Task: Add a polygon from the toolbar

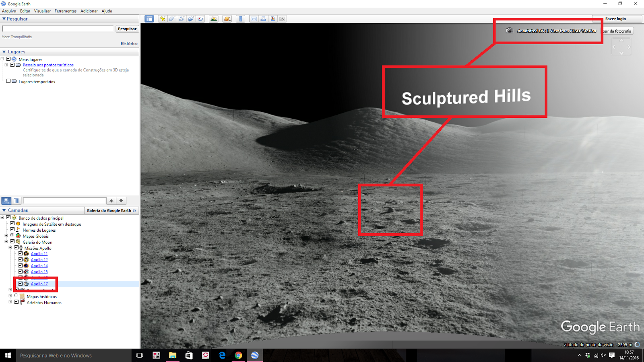Action: [x=172, y=19]
